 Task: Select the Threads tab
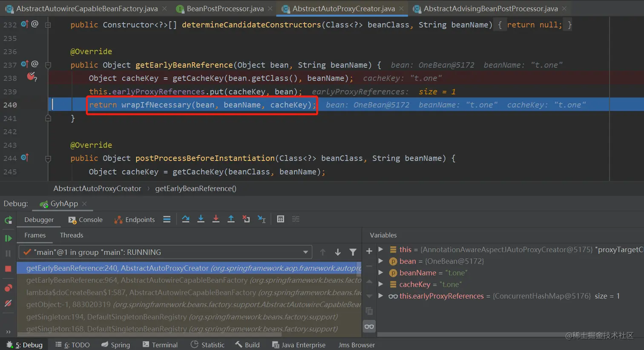point(72,235)
